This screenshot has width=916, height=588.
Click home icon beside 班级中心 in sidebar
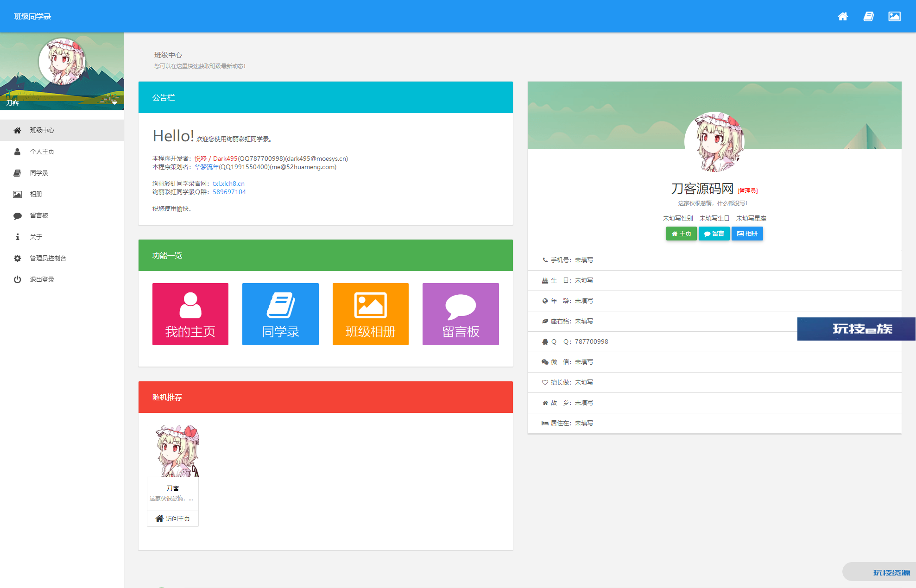click(x=17, y=130)
